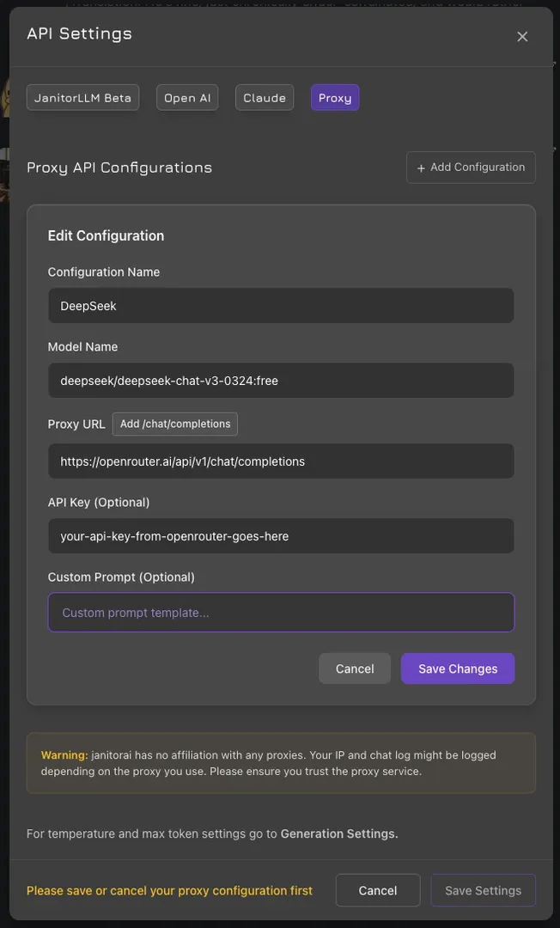Click the Custom Prompt (Optional) label
Viewport: 560px width, 928px height.
pos(121,577)
